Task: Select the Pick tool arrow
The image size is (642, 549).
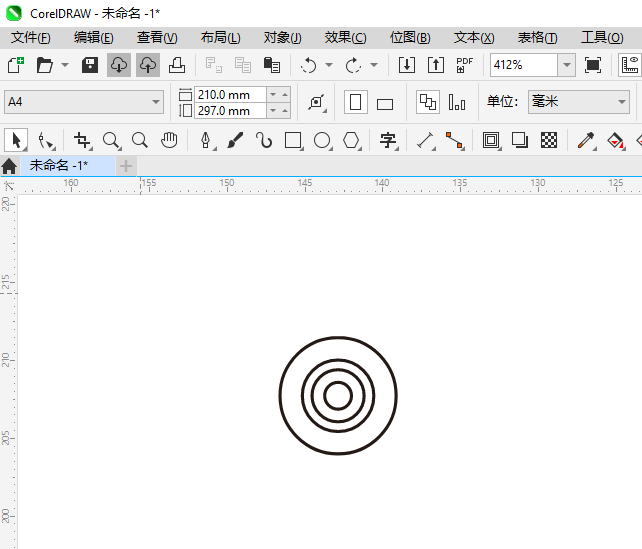Action: tap(16, 140)
